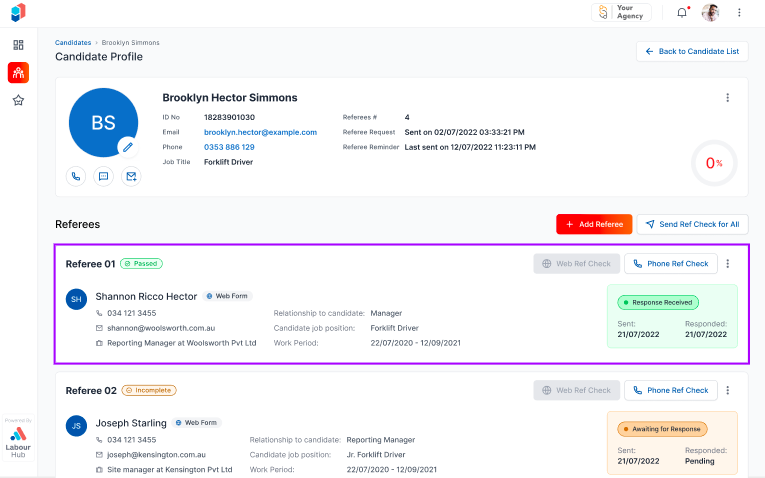Open the top bar three-dot menu
This screenshot has height=478, width=765.
(x=740, y=12)
